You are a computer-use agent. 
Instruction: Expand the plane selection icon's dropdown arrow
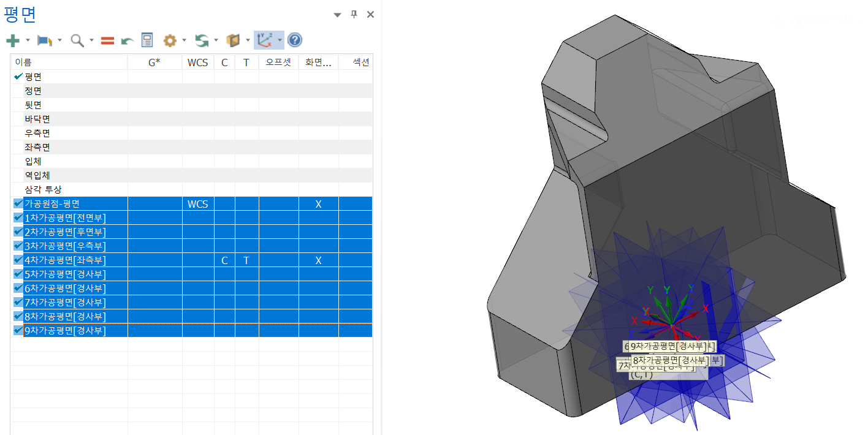coord(59,40)
